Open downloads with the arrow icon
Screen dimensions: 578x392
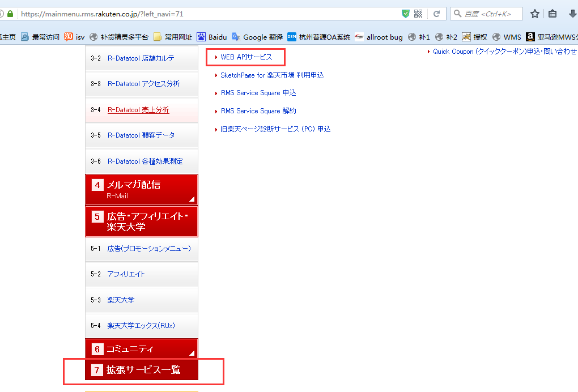(x=572, y=14)
